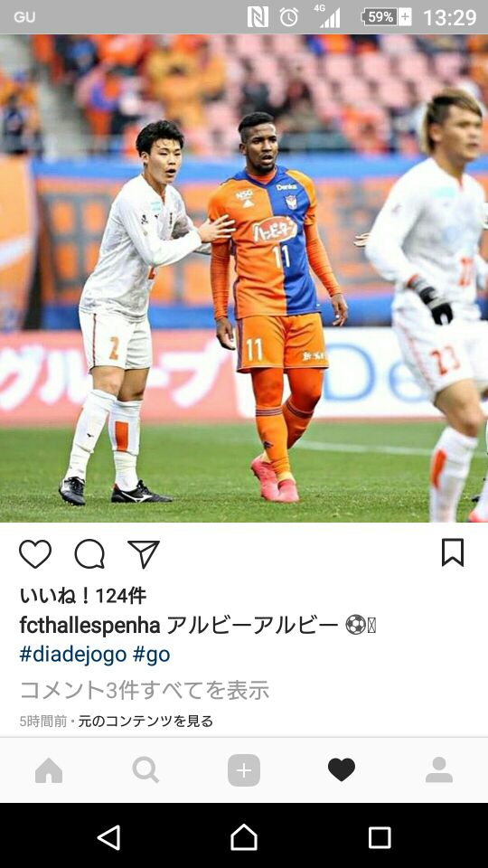This screenshot has height=868, width=488.
Task: Open Search tab with magnifier icon
Action: tap(146, 770)
